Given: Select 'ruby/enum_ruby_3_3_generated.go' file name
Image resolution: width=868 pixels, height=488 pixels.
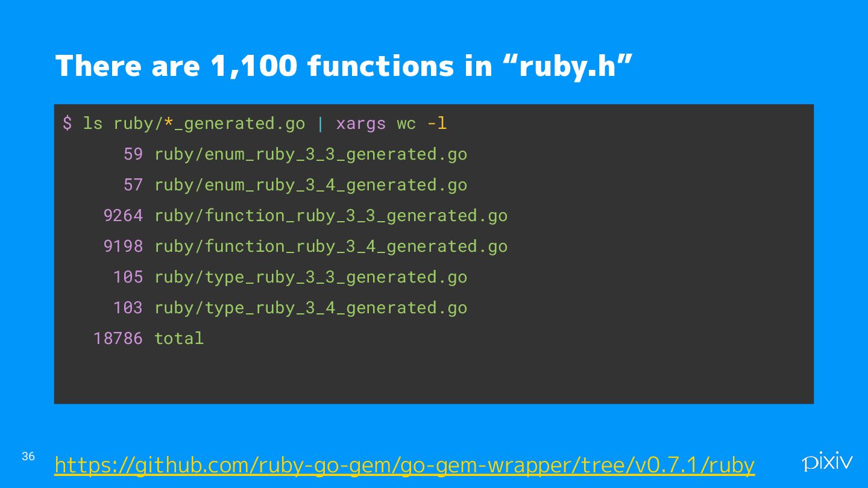Looking at the screenshot, I should [x=310, y=154].
